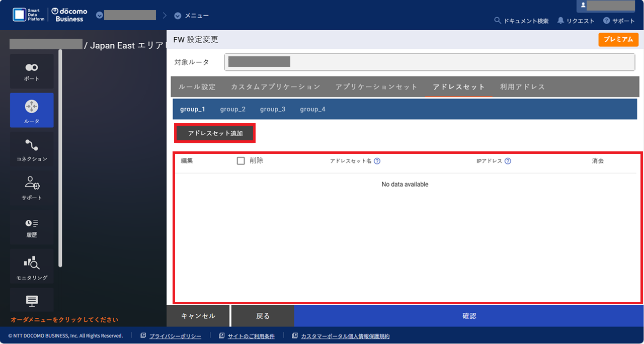This screenshot has width=644, height=344.
Task: Open ドキュメント検索 in the top bar
Action: click(521, 21)
